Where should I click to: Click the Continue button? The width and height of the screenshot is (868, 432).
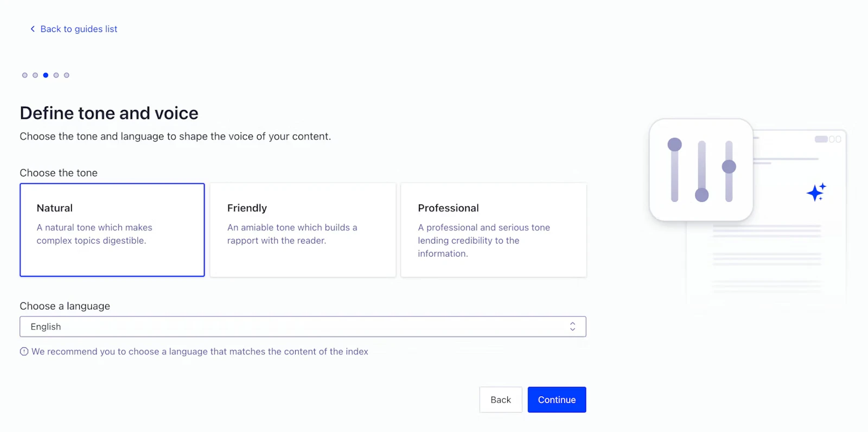click(x=557, y=400)
